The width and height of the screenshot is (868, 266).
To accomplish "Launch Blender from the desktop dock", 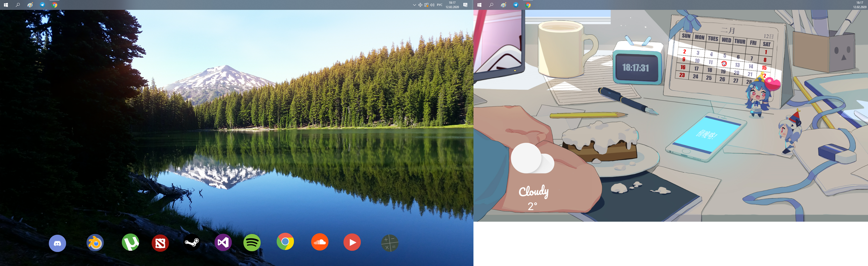I will click(95, 242).
